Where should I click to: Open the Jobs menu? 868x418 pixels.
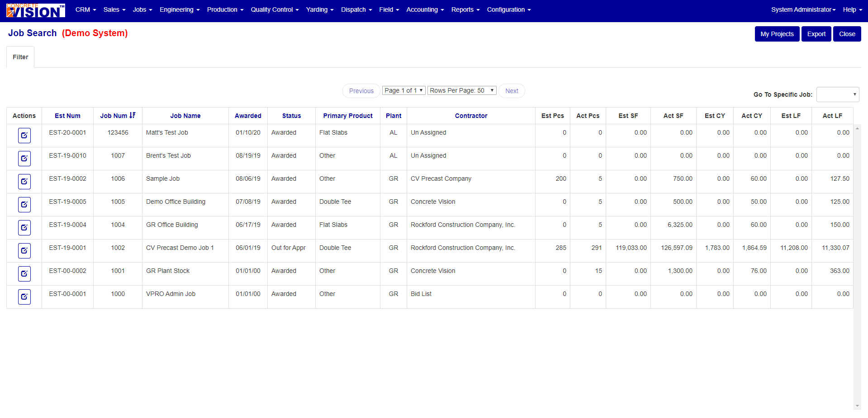142,9
